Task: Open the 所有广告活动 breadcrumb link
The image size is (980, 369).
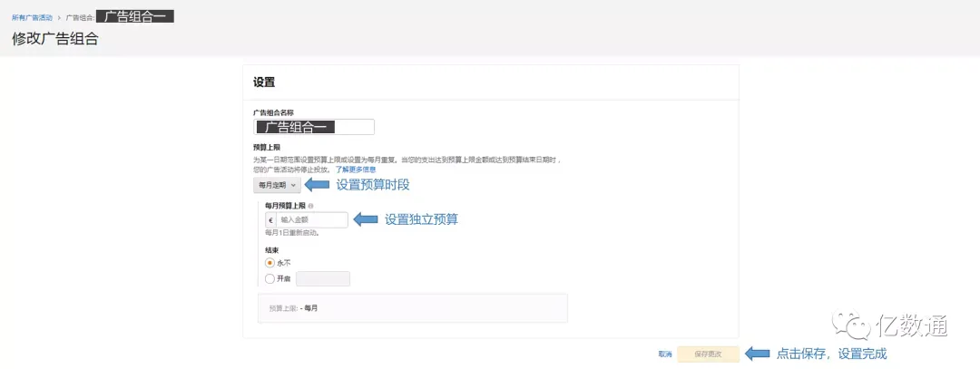Action: coord(32,17)
